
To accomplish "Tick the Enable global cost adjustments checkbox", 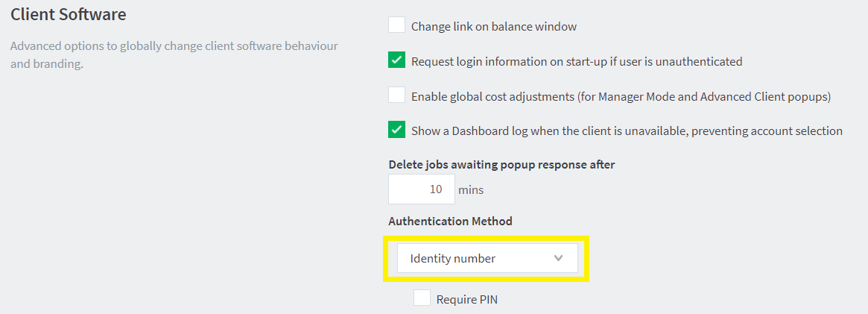I will coord(396,95).
